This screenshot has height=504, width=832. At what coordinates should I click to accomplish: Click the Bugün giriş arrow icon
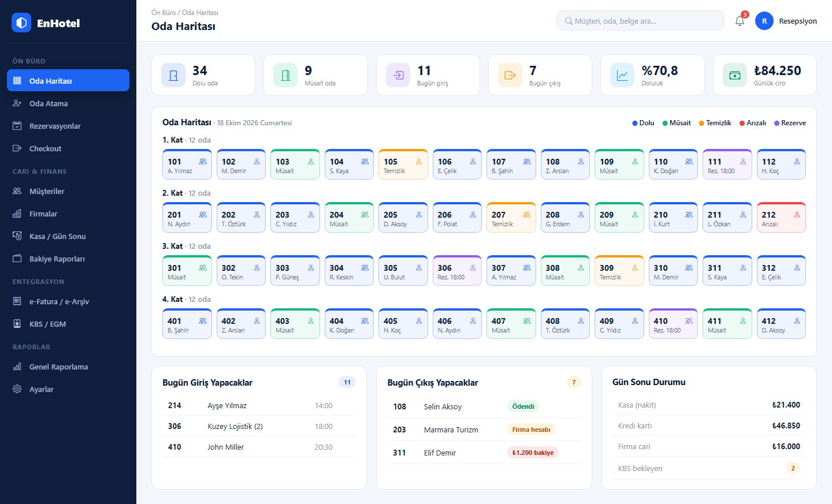(x=398, y=75)
